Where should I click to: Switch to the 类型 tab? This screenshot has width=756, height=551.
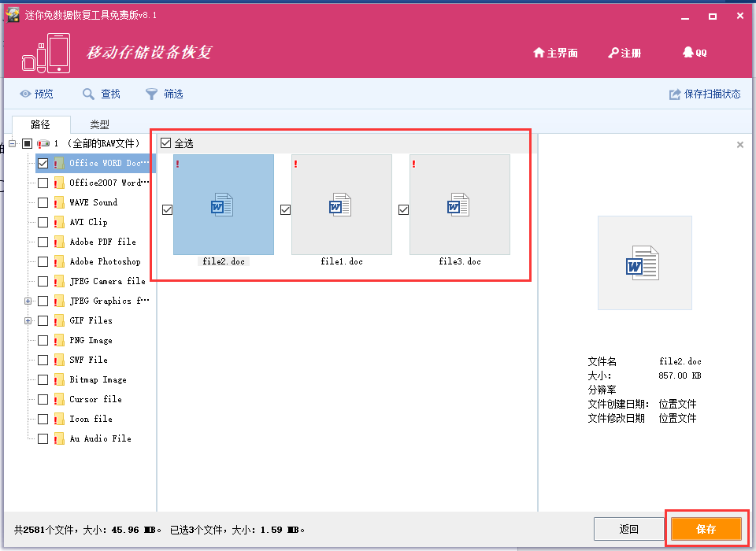coord(99,124)
